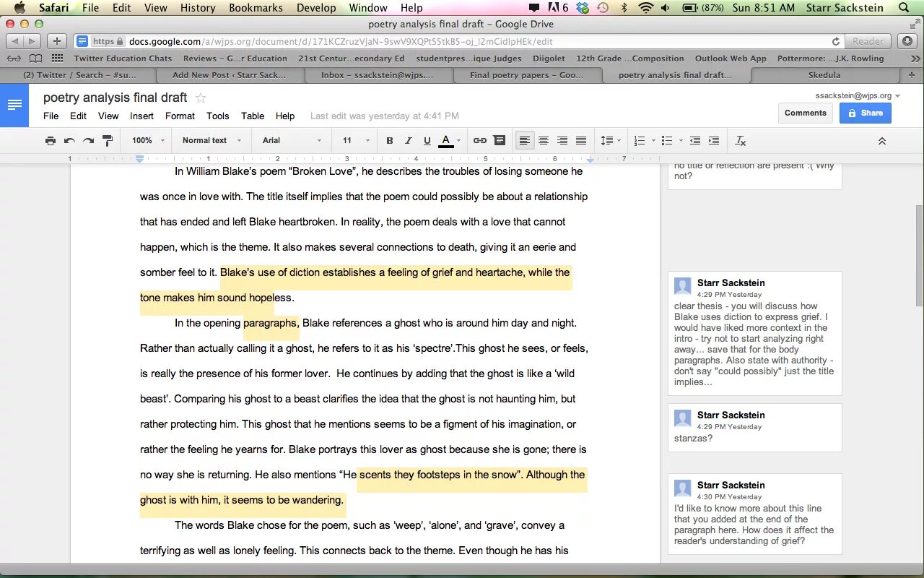Click the Comments button

point(805,113)
